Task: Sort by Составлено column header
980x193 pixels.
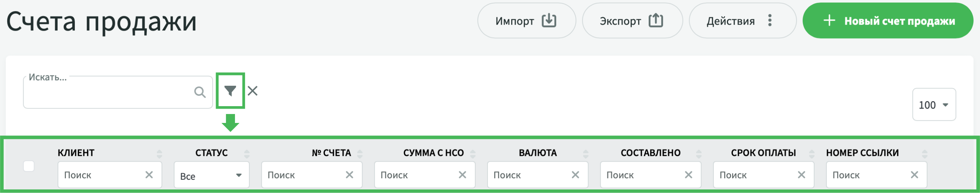Action: pos(650,153)
